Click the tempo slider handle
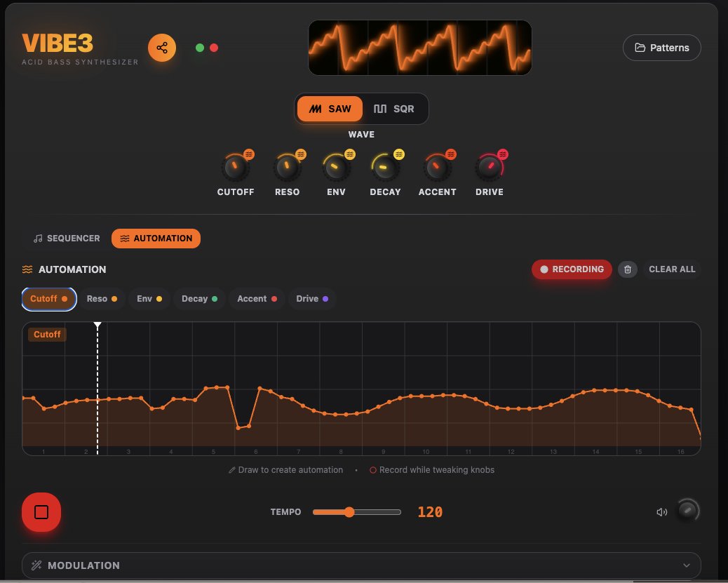The height and width of the screenshot is (583, 728). 349,512
